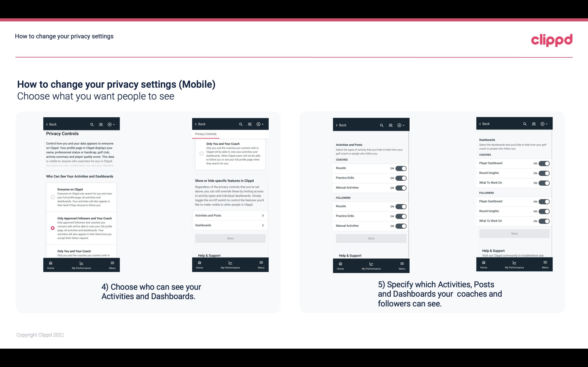Click the Save button on Activities screen
The height and width of the screenshot is (367, 588).
(371, 238)
